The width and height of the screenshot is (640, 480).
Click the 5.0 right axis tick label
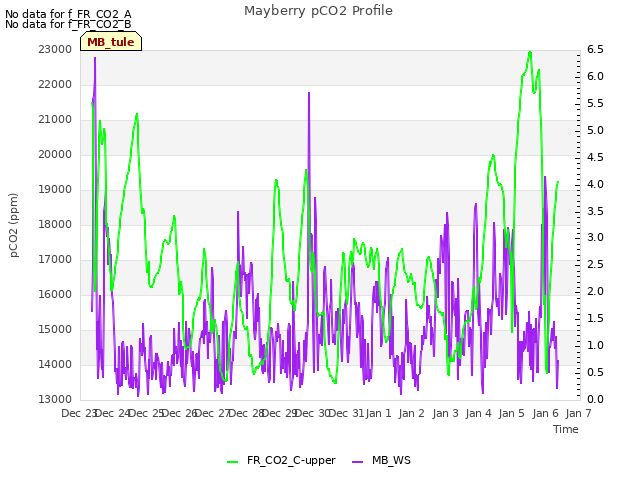point(595,130)
